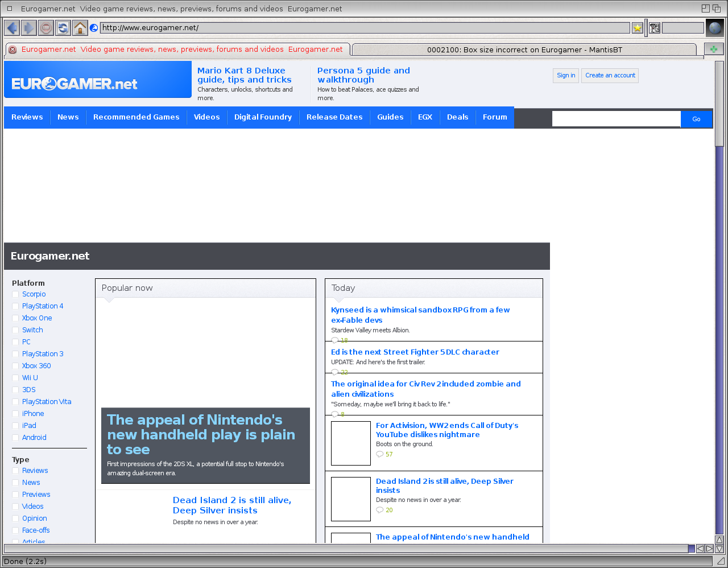This screenshot has height=568, width=728.
Task: Open Ed is the next Street Fighter 5 article
Action: (x=415, y=352)
